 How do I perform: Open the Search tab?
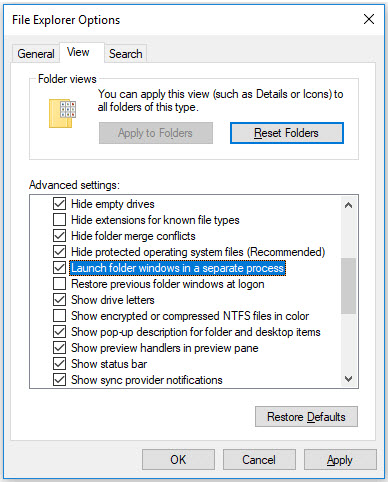(x=126, y=54)
